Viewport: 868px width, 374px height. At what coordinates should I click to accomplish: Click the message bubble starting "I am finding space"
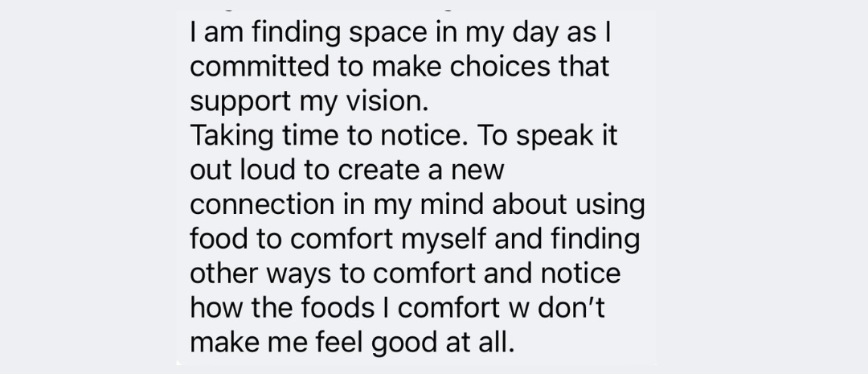tap(416, 187)
